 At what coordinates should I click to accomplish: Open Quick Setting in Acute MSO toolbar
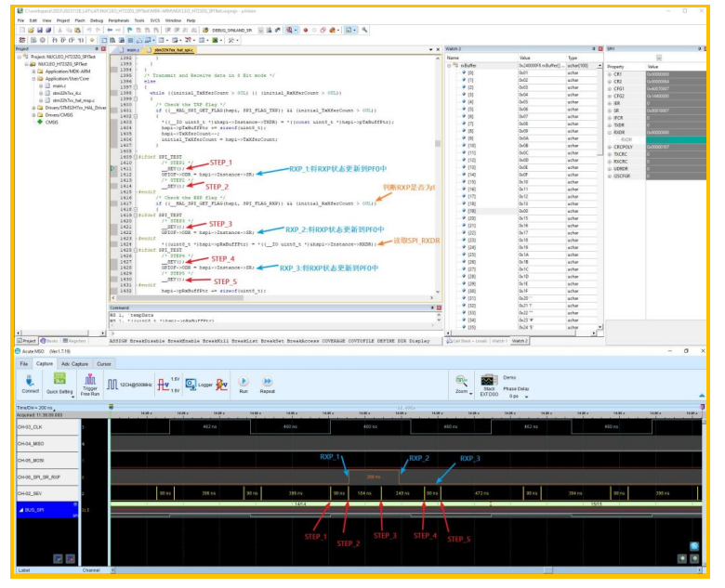point(59,384)
